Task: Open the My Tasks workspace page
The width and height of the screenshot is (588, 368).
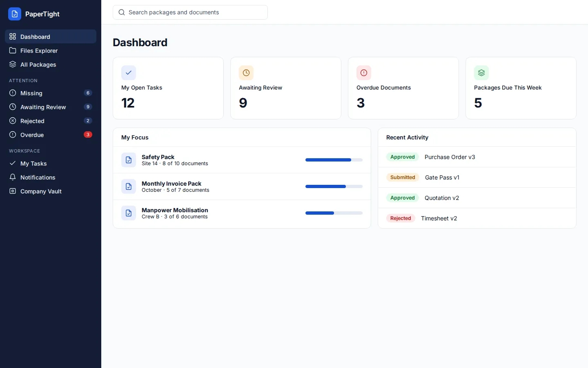Action: 51,163
